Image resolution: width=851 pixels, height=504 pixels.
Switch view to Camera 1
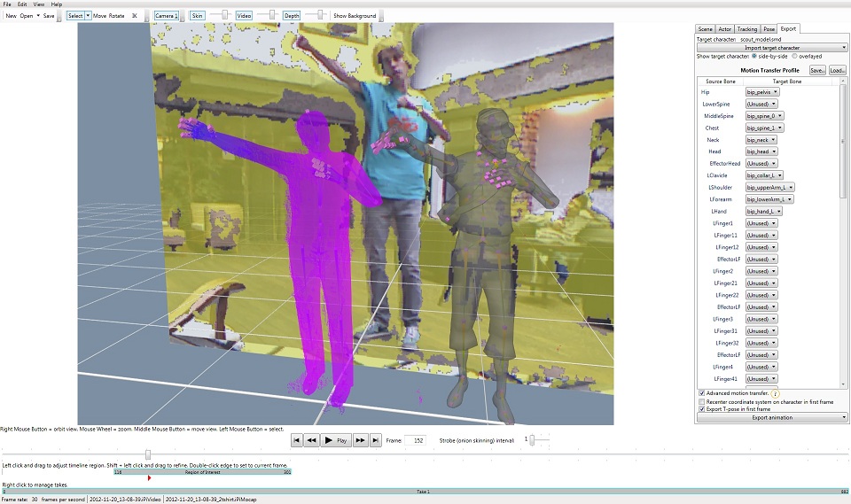[x=166, y=16]
